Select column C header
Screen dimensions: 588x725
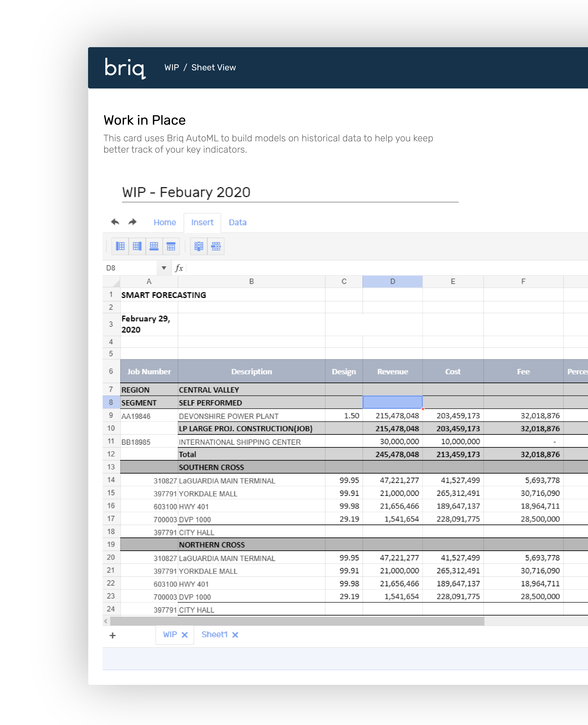[x=344, y=282]
